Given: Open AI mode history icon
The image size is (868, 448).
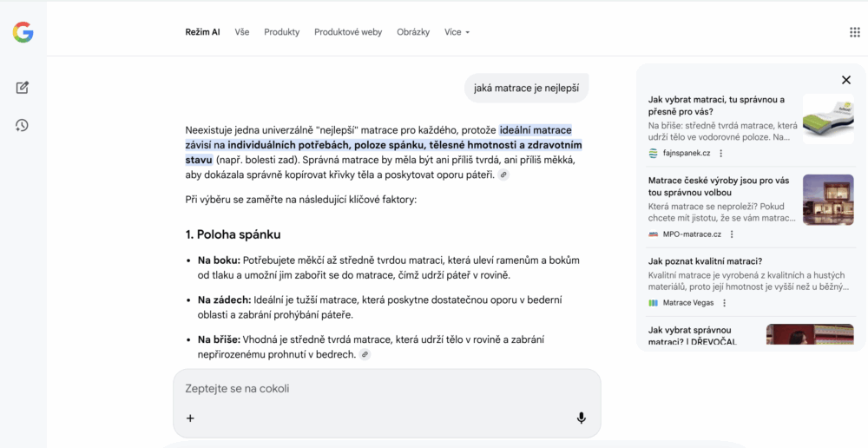Looking at the screenshot, I should coord(23,125).
